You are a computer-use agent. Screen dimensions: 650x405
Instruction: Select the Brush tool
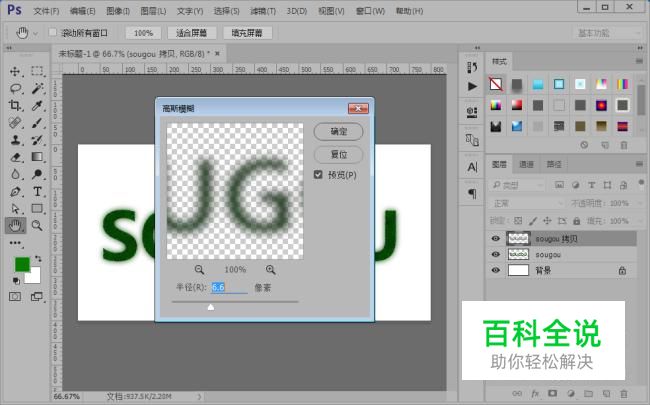[x=37, y=123]
